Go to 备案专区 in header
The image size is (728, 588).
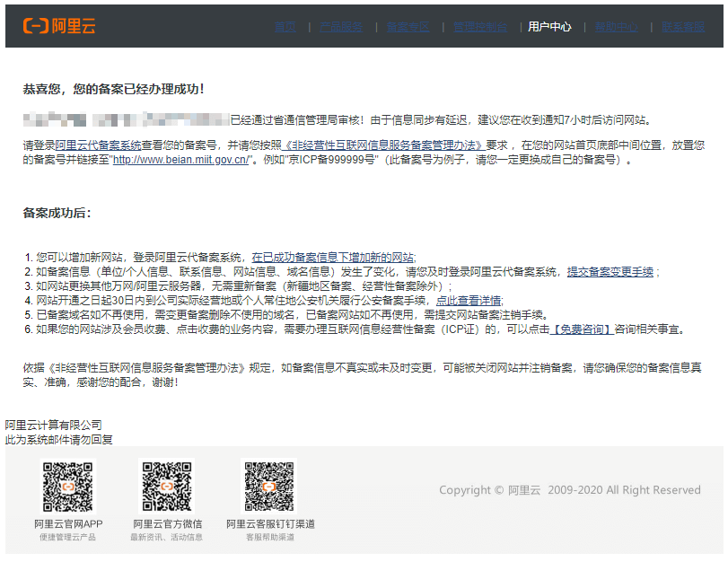point(408,27)
